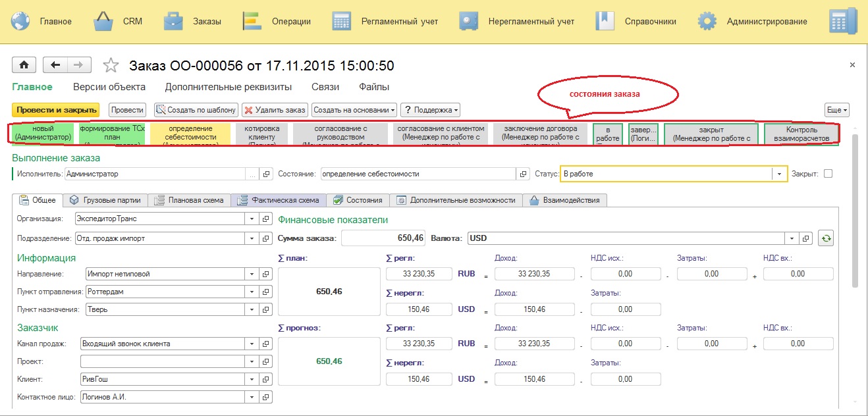Open Направление record with open icon

point(267,274)
